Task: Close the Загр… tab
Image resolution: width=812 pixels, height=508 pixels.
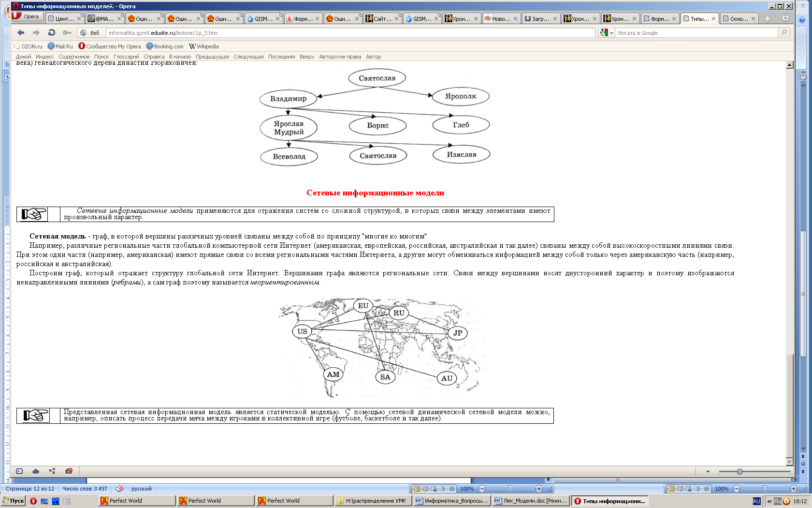Action: point(555,19)
